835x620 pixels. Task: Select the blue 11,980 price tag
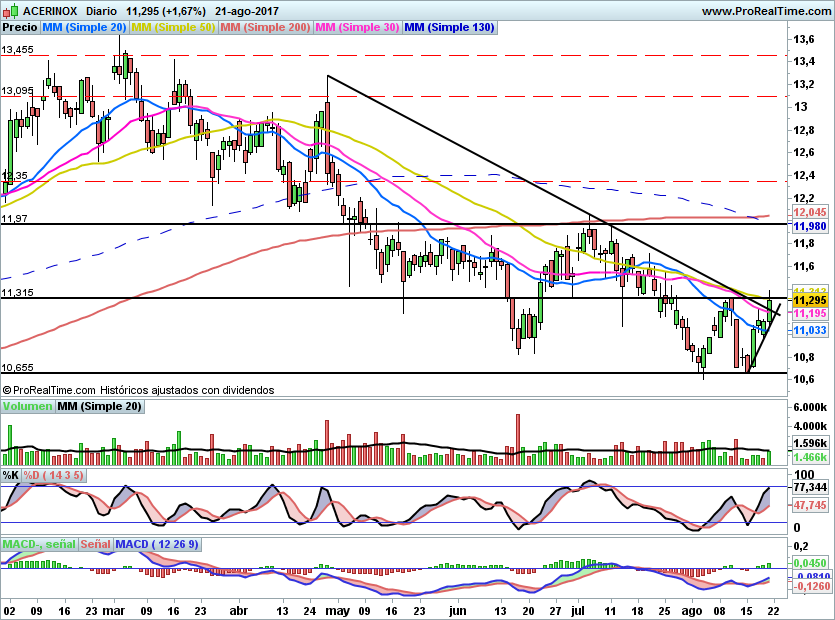pos(808,227)
